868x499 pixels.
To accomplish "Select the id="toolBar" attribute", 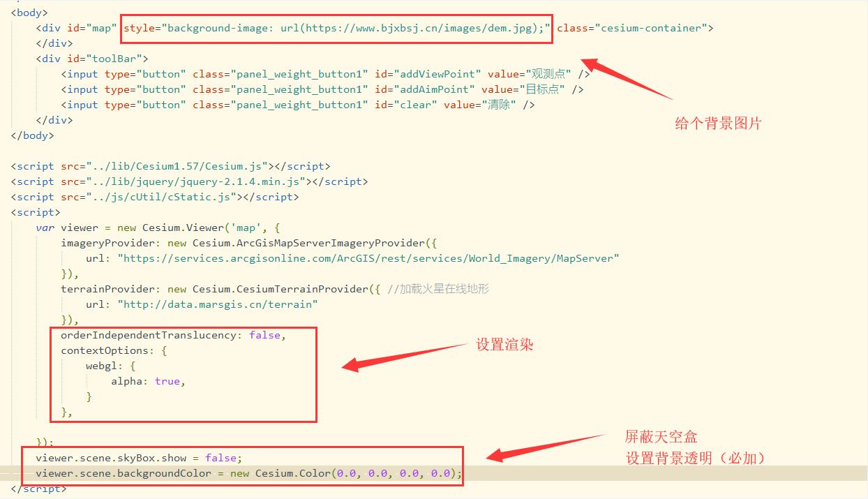I will point(105,59).
